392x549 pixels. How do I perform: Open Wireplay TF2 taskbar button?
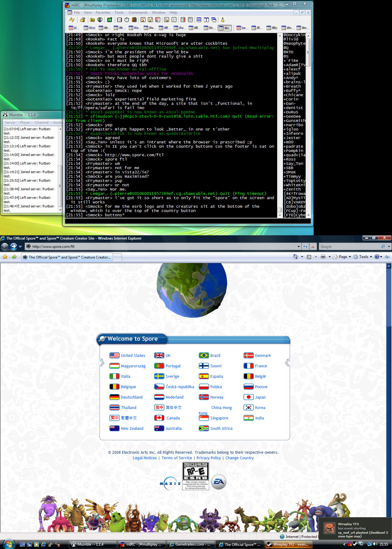288,544
